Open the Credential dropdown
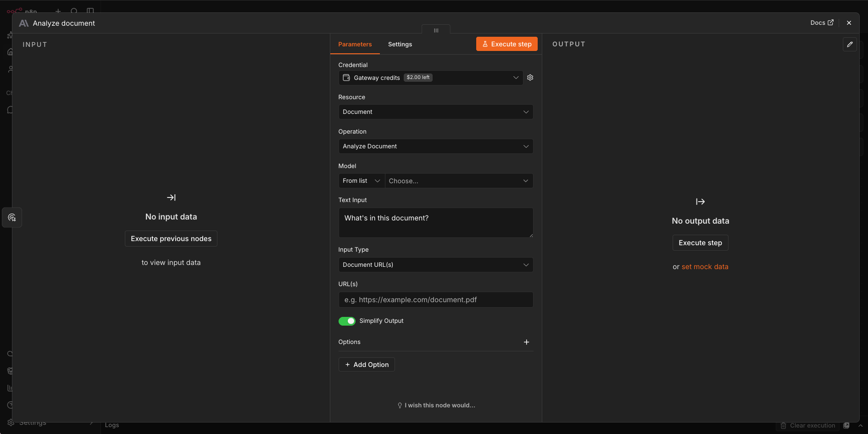 pyautogui.click(x=431, y=78)
